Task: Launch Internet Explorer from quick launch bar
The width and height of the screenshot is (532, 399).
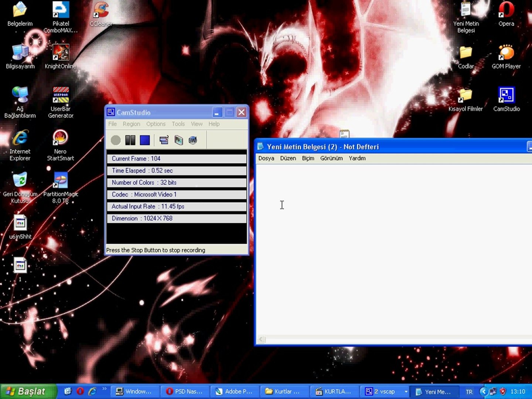Action: (x=92, y=391)
